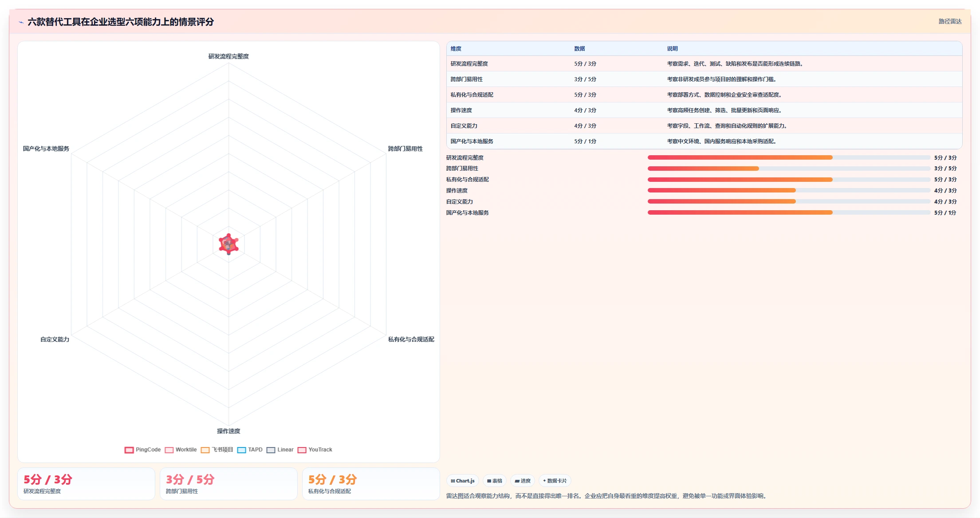Viewport: 980px width, 518px height.
Task: Click the 说明 column header
Action: (x=673, y=49)
